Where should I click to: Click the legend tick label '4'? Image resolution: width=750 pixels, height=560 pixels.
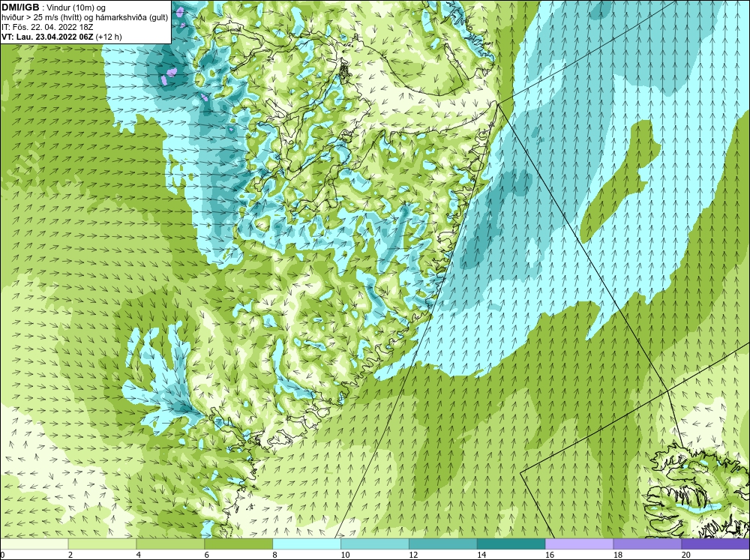click(x=138, y=555)
